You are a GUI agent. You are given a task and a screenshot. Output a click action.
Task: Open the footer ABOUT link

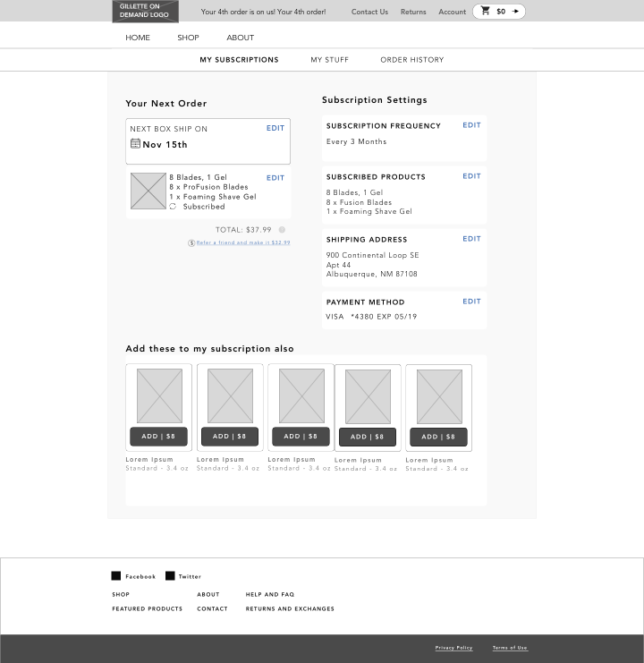point(208,594)
